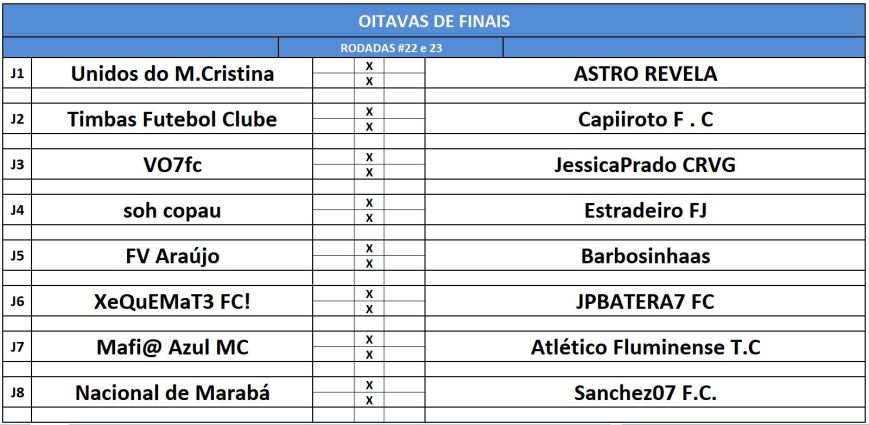Select the RODADAS #22 e 23 subheader
This screenshot has height=425, width=869.
point(390,48)
